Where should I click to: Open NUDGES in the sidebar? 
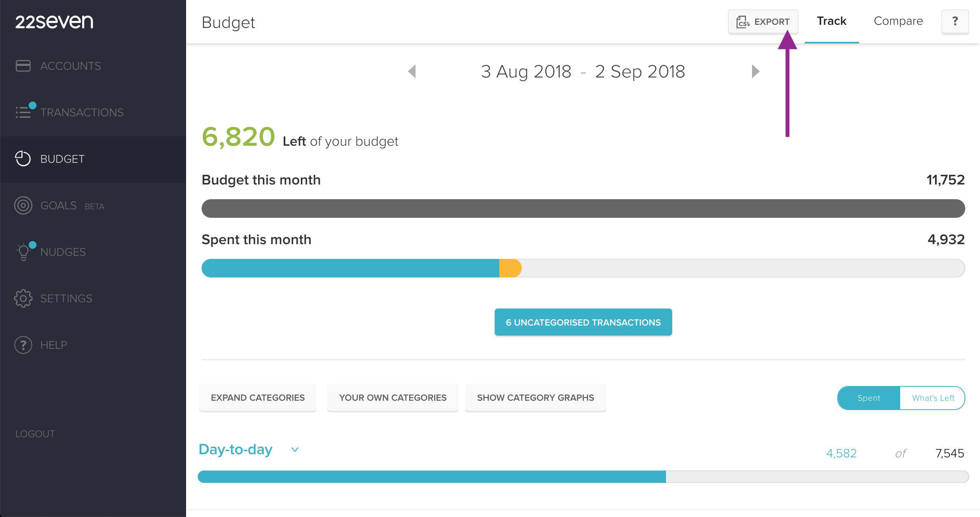[x=93, y=252]
